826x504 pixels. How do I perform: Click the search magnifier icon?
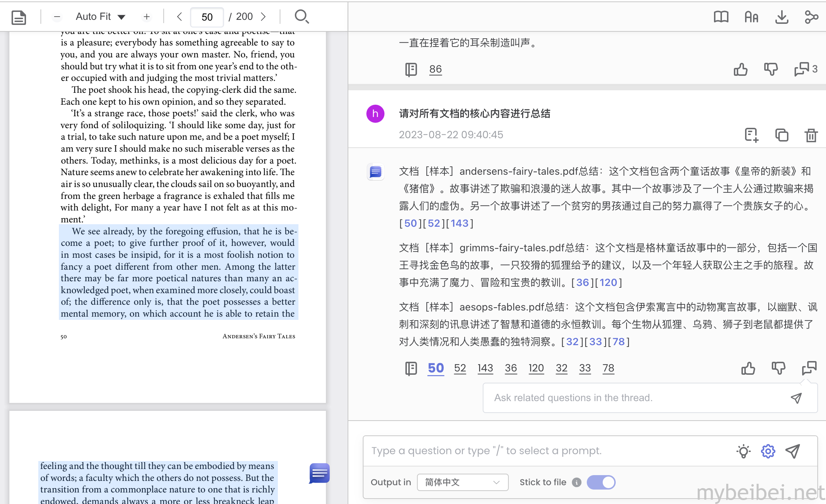tap(302, 17)
